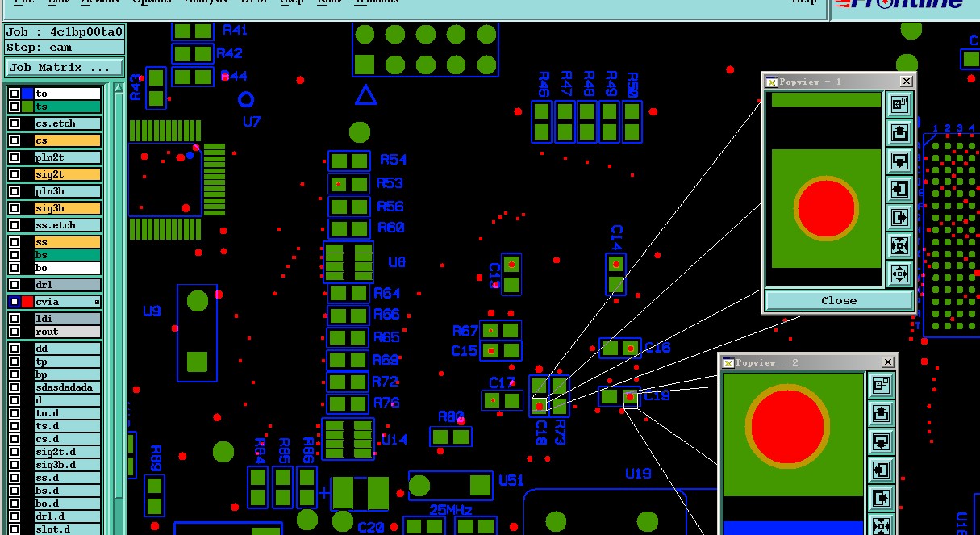Enable rout layer checkbox
The height and width of the screenshot is (535, 980).
click(15, 332)
